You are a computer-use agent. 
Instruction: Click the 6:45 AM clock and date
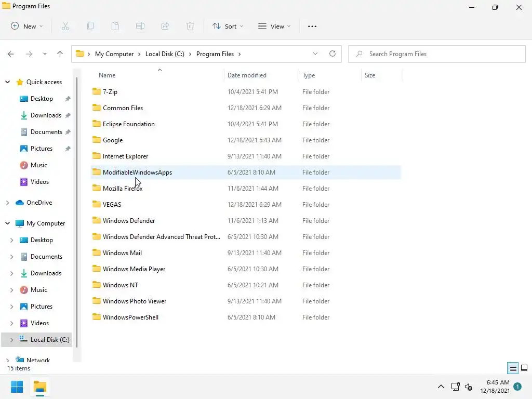(x=495, y=387)
